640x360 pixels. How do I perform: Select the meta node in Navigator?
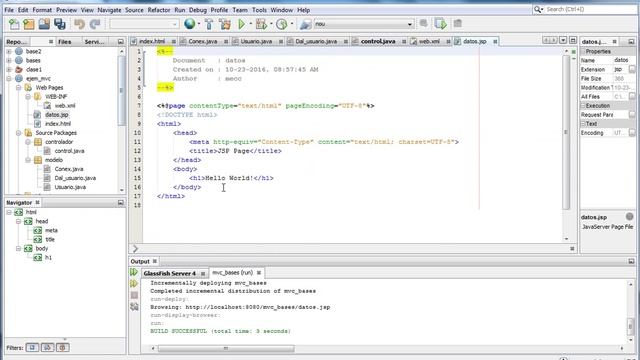pos(51,230)
